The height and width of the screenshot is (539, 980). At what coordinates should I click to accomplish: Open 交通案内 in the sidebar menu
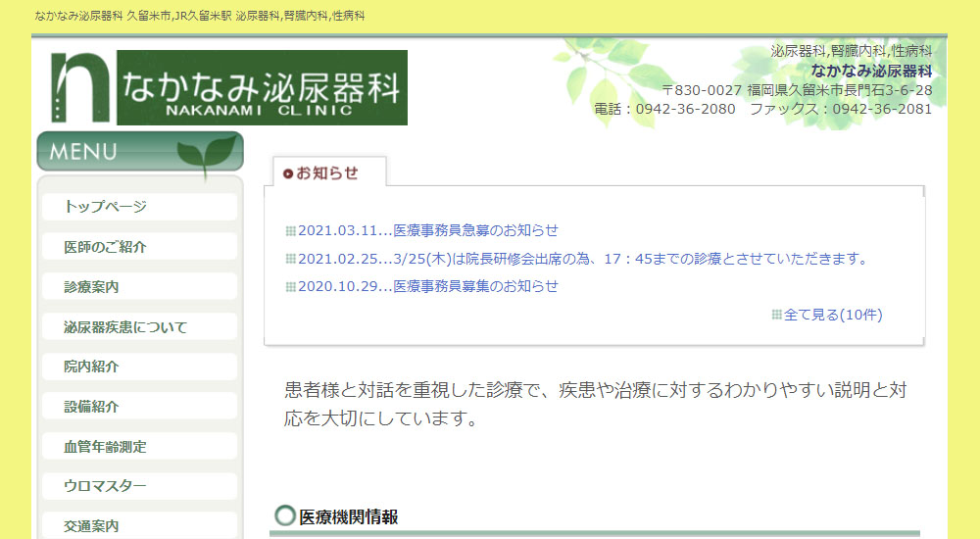(139, 526)
